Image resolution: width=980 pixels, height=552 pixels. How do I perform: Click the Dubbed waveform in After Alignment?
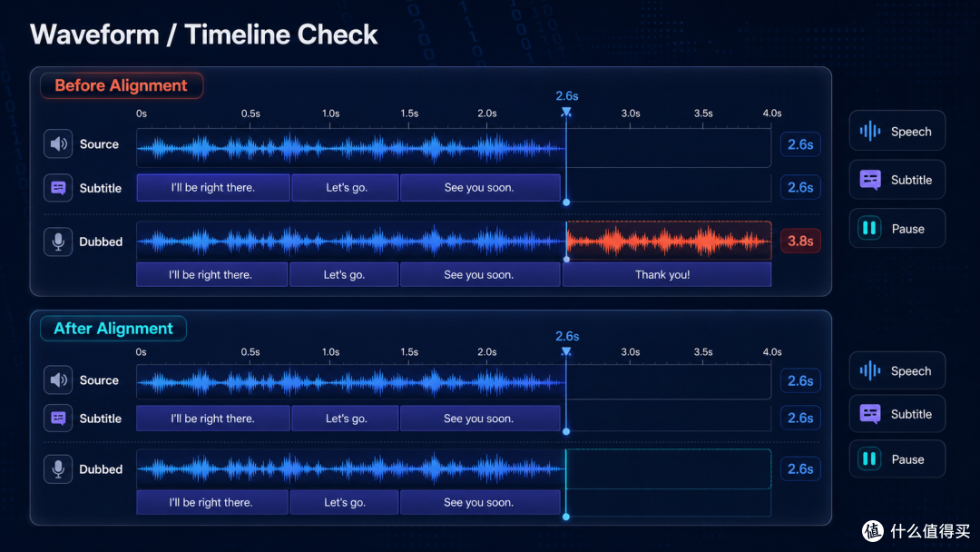[x=351, y=468]
